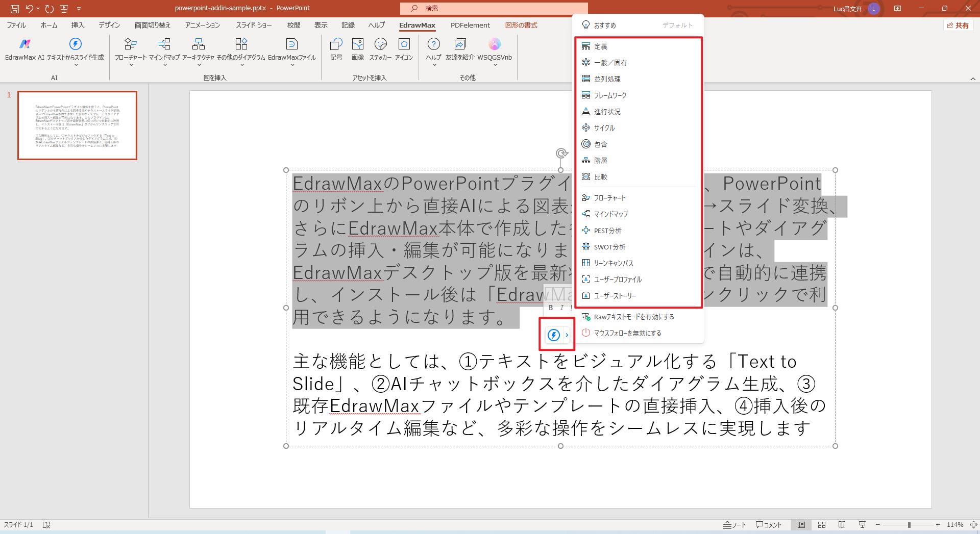Click the WSQGSVnb account avatar
This screenshot has height=534, width=980.
click(x=495, y=44)
